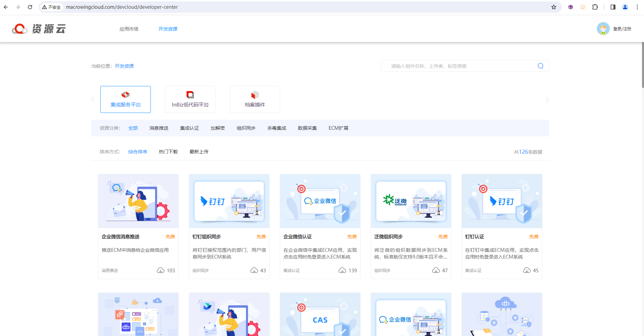
Task: Bookmark this page with the star icon
Action: 554,7
